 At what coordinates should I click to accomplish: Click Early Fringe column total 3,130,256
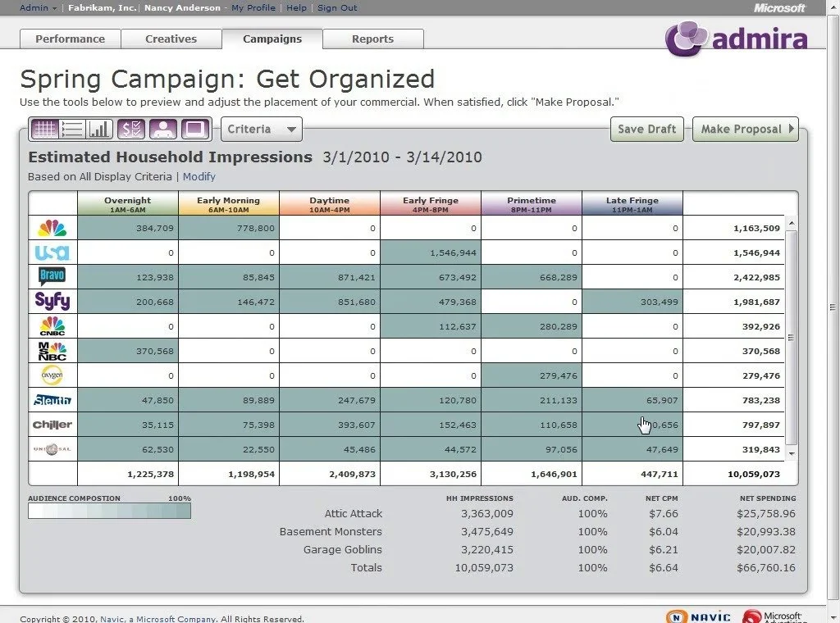click(453, 474)
